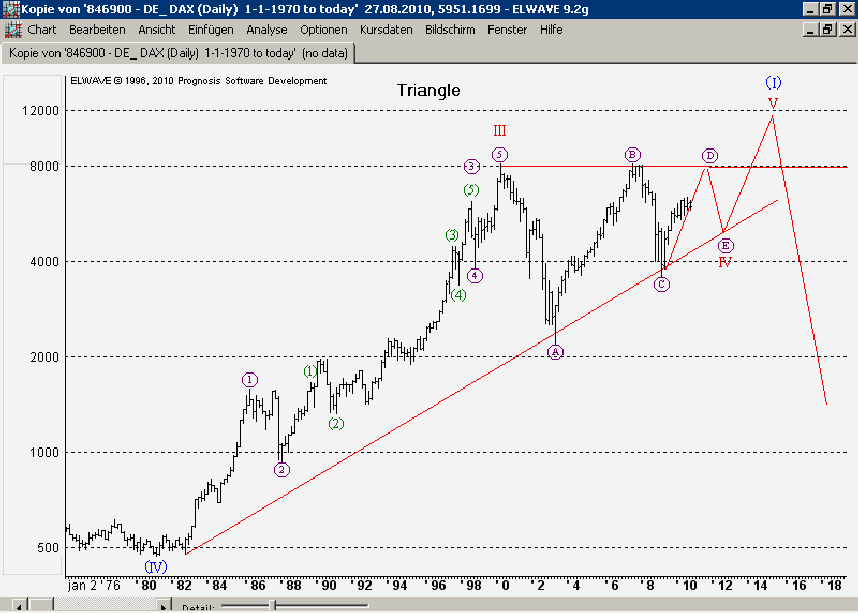Image resolution: width=858 pixels, height=613 pixels.
Task: Open the Hilfe menu
Action: [551, 30]
